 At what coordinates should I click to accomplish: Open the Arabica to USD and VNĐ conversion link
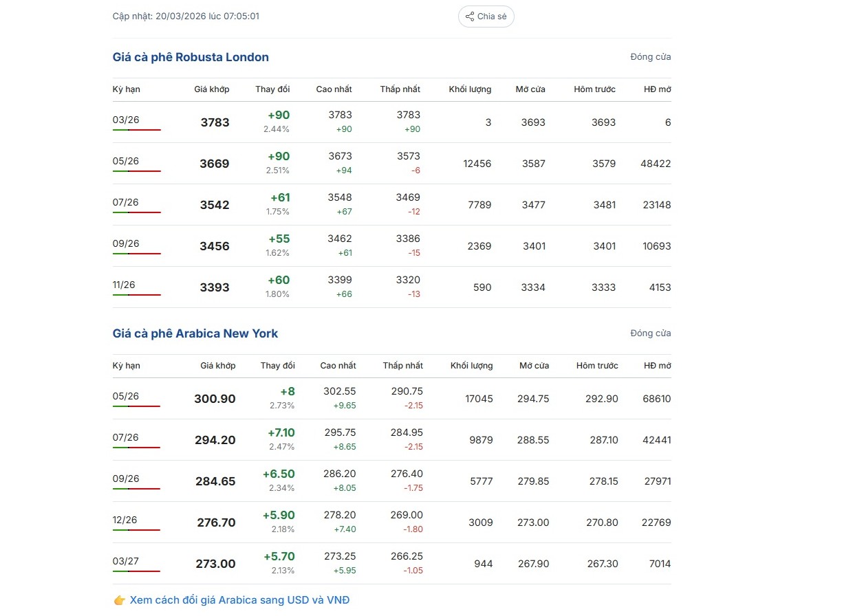[x=239, y=600]
